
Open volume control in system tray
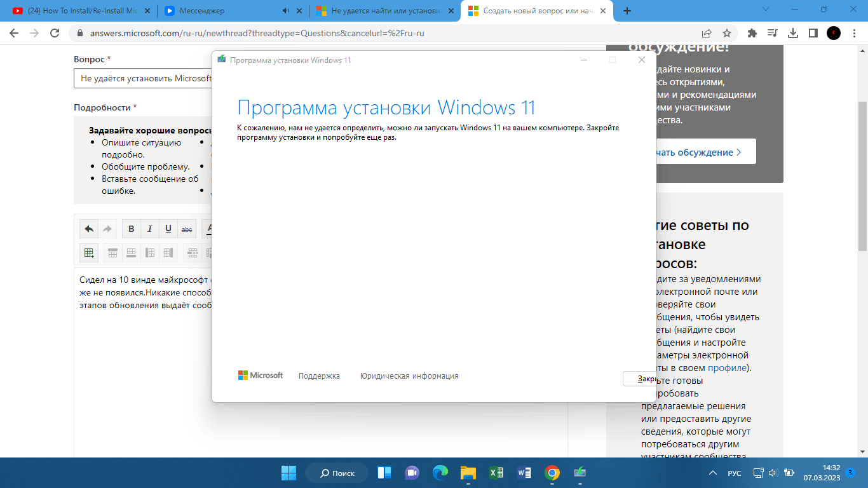point(773,473)
